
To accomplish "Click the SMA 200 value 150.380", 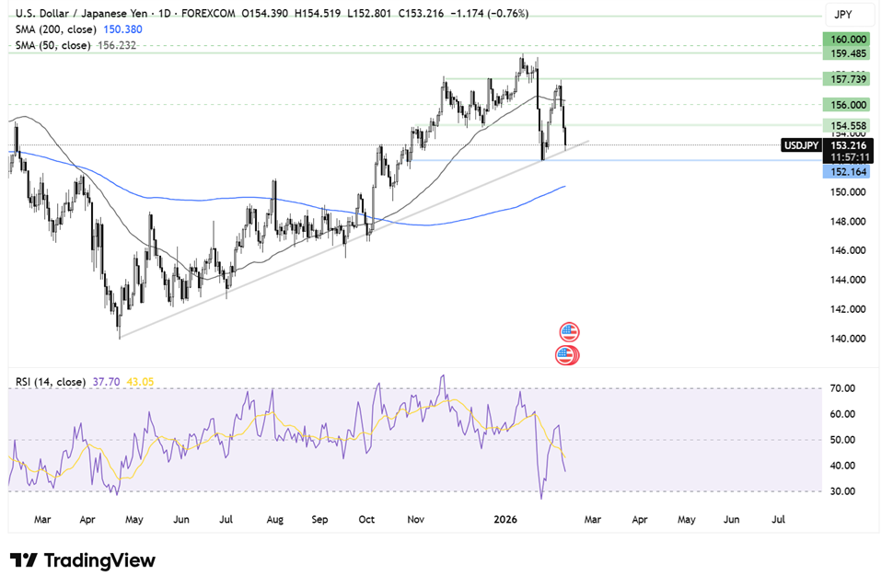I will (x=123, y=29).
